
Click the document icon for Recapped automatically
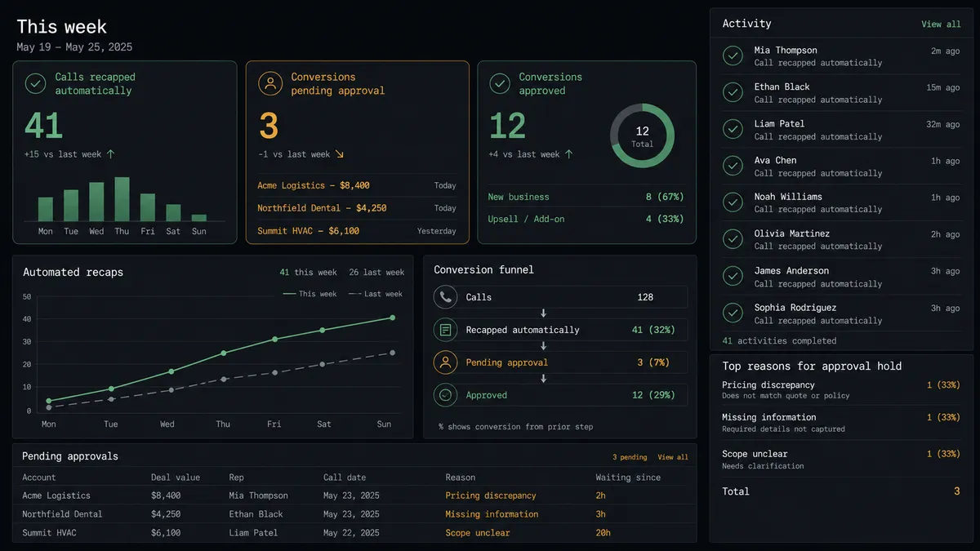click(445, 330)
